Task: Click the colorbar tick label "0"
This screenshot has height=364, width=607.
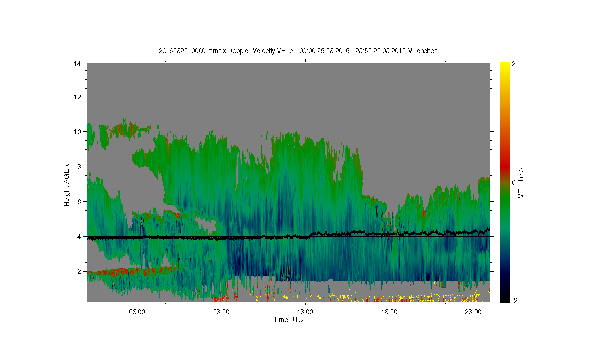Action: 514,182
